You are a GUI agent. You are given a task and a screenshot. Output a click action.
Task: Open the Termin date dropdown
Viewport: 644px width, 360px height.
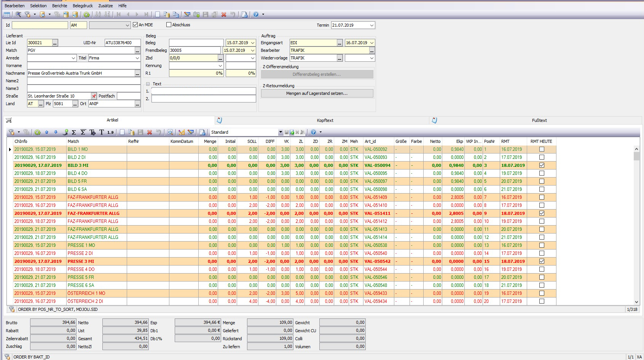tap(371, 25)
